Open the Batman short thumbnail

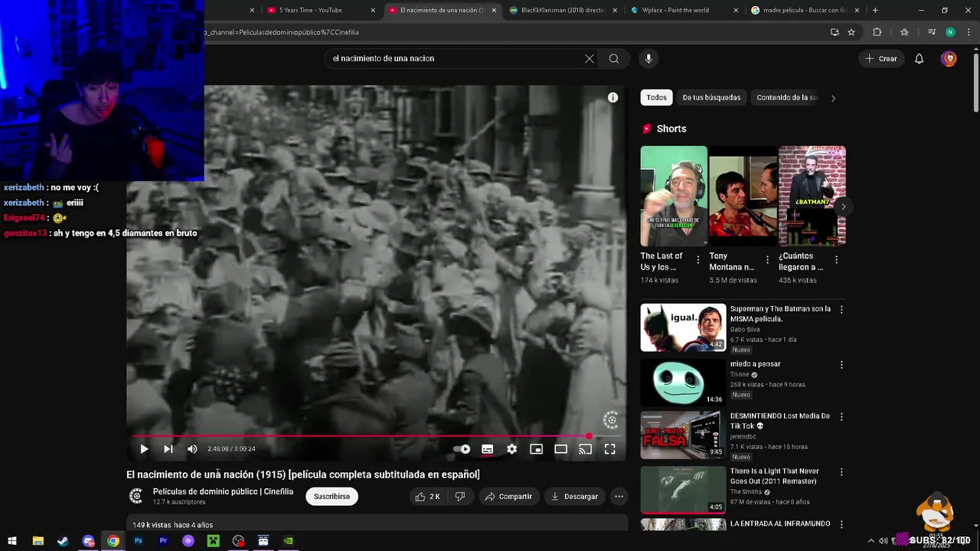coord(812,196)
